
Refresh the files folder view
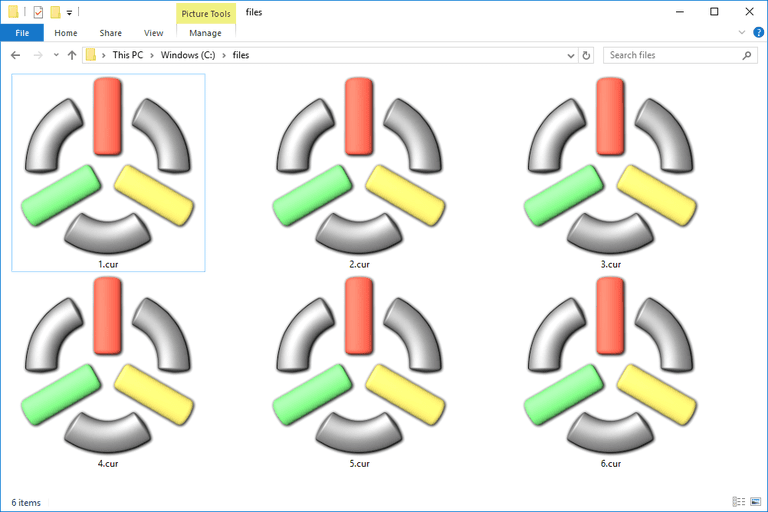pyautogui.click(x=586, y=55)
